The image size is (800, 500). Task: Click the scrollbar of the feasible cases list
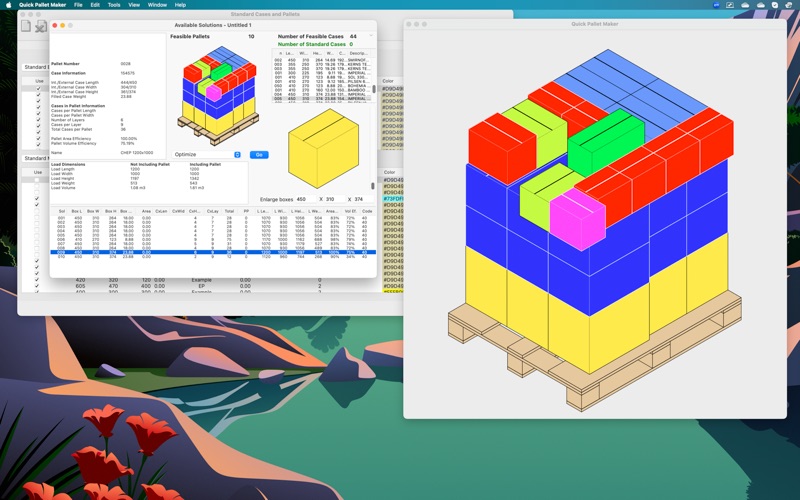374,89
